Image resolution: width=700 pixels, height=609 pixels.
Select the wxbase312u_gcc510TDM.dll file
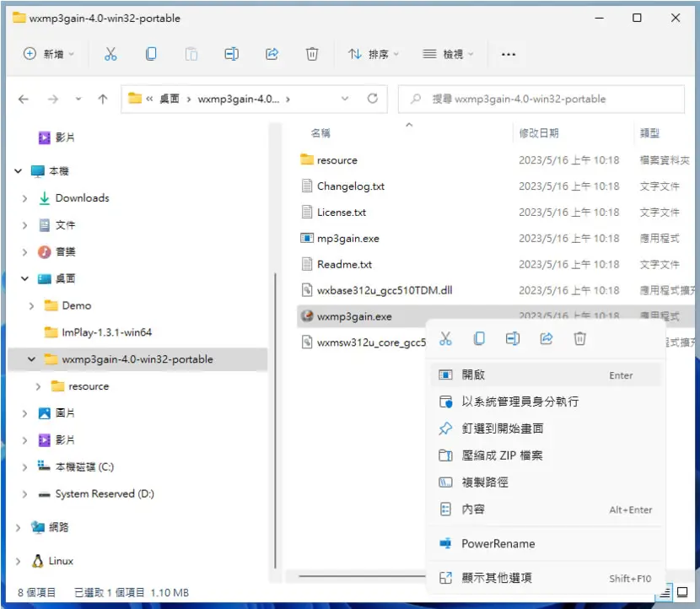(385, 290)
